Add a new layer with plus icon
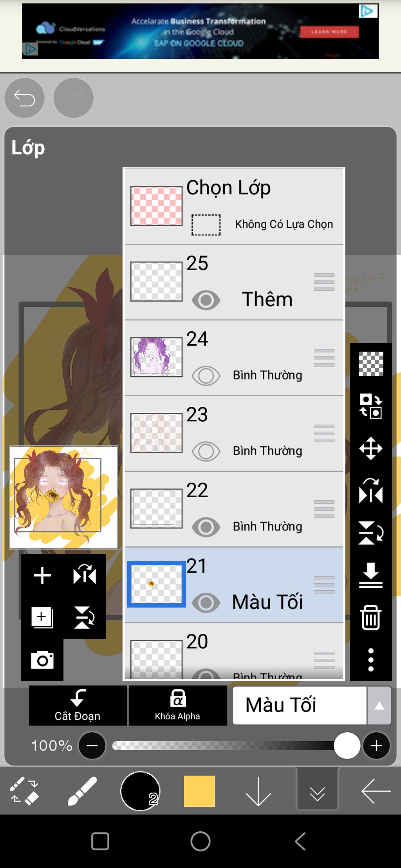 (42, 575)
